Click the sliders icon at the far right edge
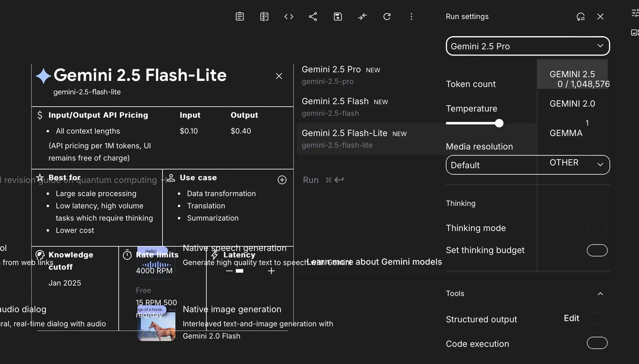The width and height of the screenshot is (639, 364). click(x=635, y=13)
